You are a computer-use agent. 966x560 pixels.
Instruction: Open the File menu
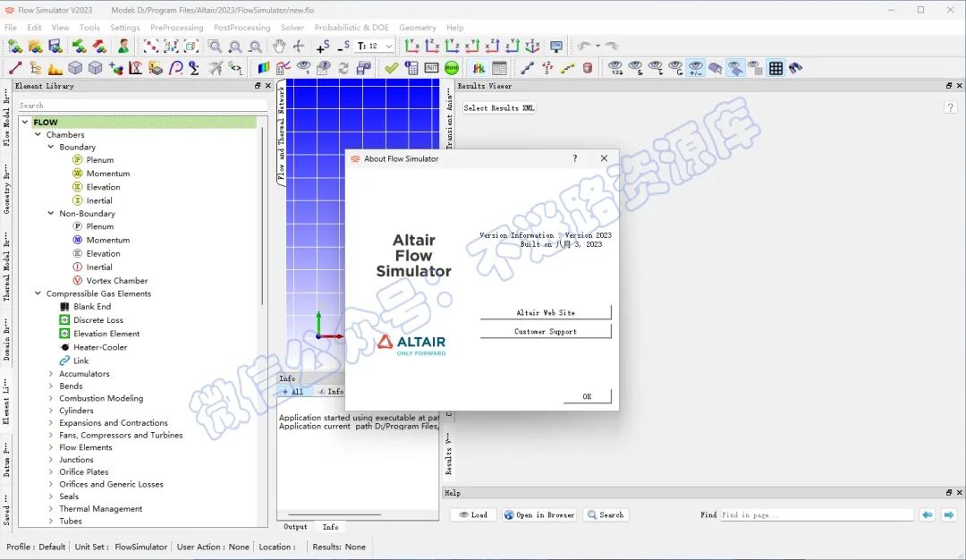coord(11,27)
